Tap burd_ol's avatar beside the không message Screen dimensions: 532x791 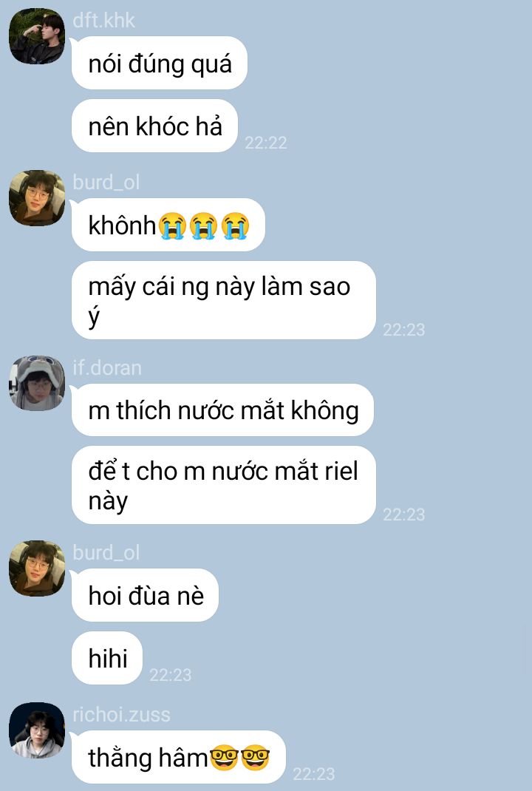[x=37, y=198]
